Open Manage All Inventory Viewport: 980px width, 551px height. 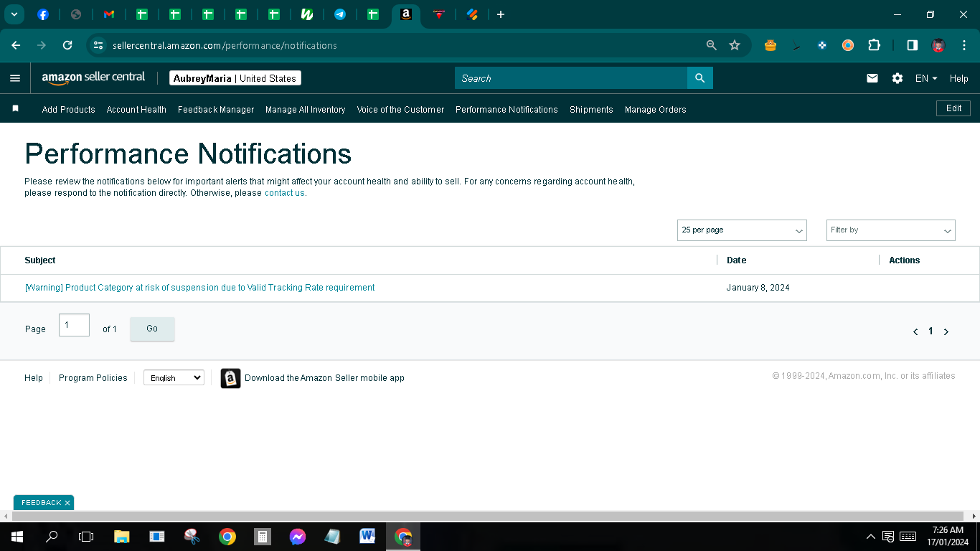pyautogui.click(x=306, y=110)
